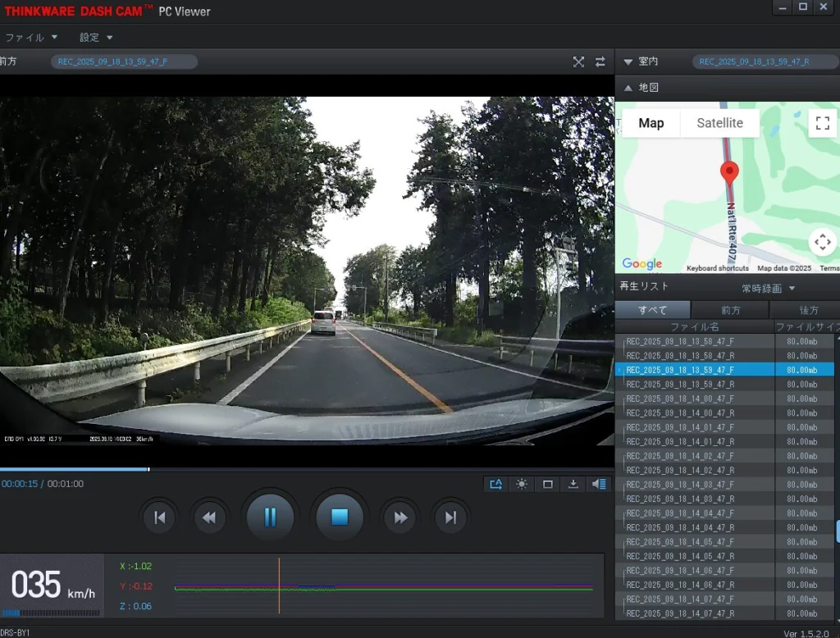Click the red map location pin
Screen dimensions: 840x638
729,174
